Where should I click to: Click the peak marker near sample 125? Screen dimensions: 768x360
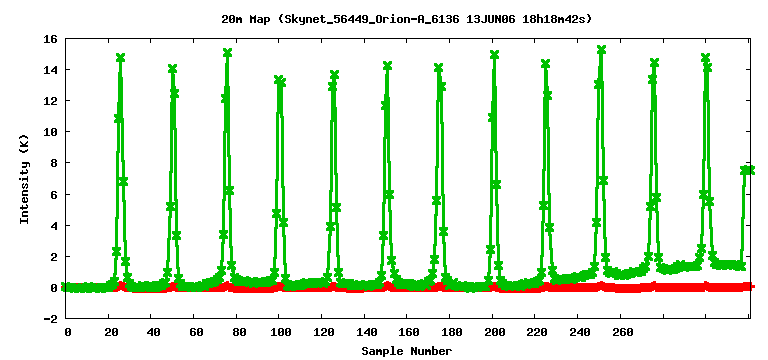[335, 75]
